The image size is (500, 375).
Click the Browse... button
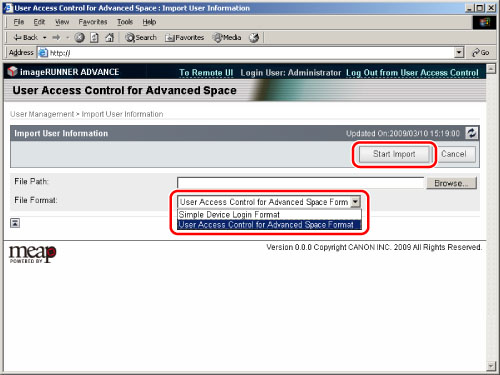(x=451, y=183)
